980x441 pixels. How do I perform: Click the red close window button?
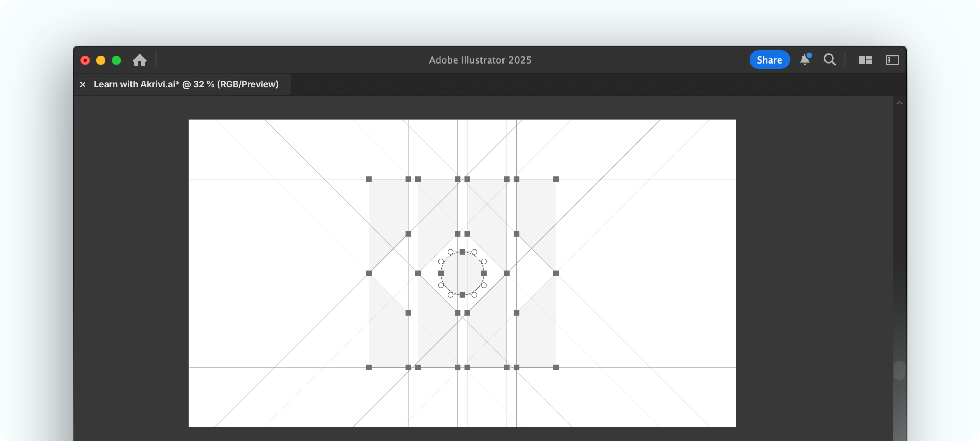pos(85,60)
